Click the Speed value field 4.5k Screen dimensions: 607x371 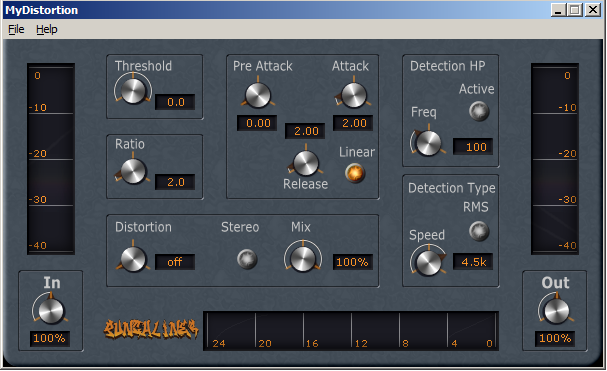point(473,262)
